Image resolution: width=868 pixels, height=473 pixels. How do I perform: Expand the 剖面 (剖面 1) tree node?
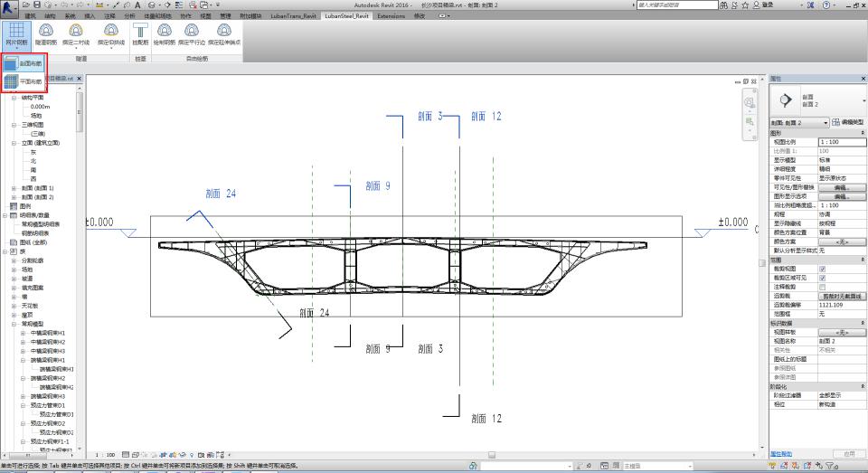pyautogui.click(x=14, y=188)
